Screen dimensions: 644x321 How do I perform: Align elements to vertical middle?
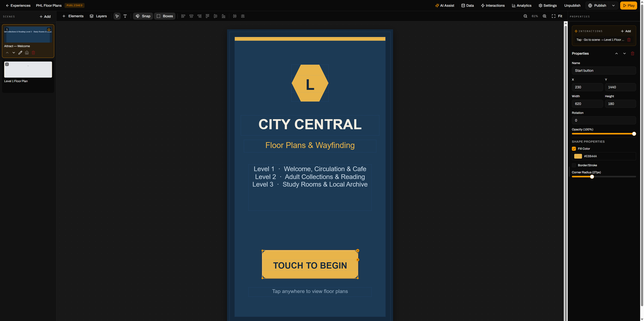[x=216, y=16]
